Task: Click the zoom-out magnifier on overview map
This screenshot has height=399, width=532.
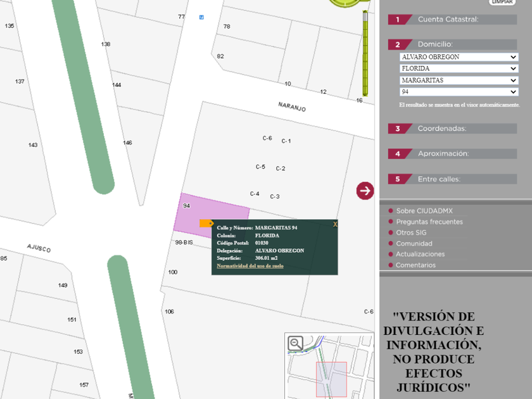Action: (295, 343)
